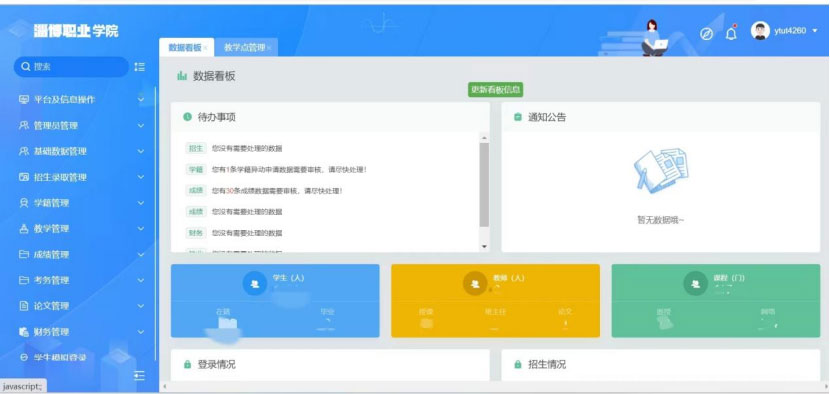830x394 pixels.
Task: Click the course card avatar icon
Action: pos(696,284)
